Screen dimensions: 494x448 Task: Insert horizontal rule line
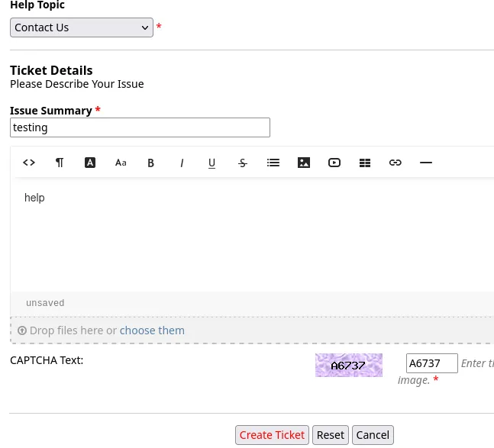pyautogui.click(x=426, y=163)
